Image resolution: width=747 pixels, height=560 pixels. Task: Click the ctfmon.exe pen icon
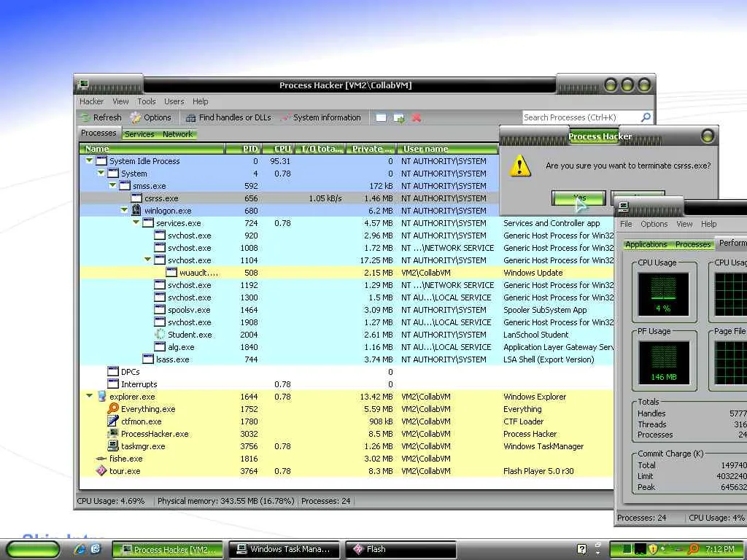(113, 421)
